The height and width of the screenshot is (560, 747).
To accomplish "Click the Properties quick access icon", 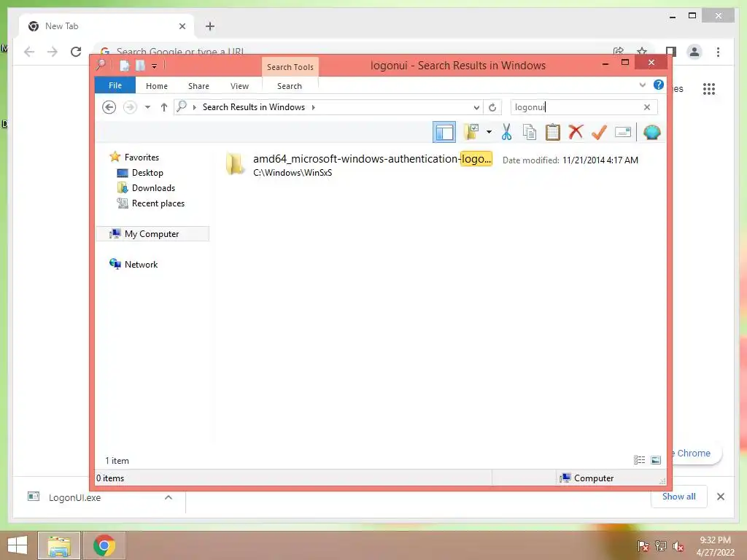I will [x=124, y=66].
